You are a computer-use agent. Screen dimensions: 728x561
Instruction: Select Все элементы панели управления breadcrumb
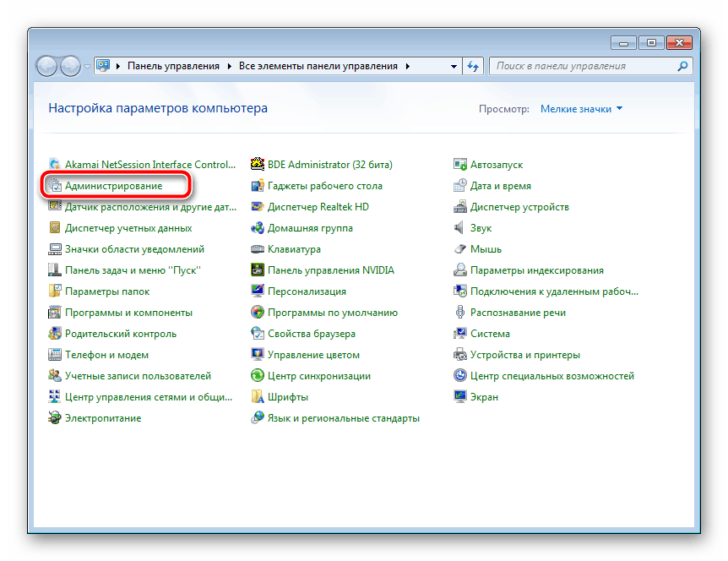(319, 66)
